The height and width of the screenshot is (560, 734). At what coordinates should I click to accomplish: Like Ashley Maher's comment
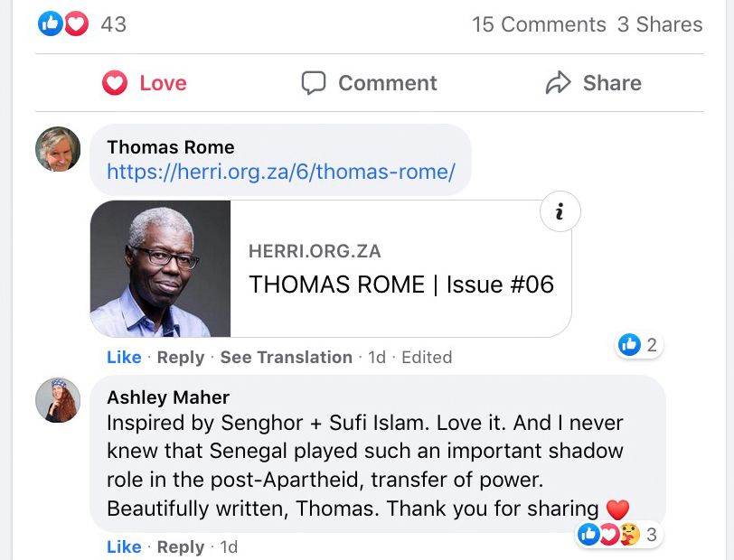click(124, 546)
